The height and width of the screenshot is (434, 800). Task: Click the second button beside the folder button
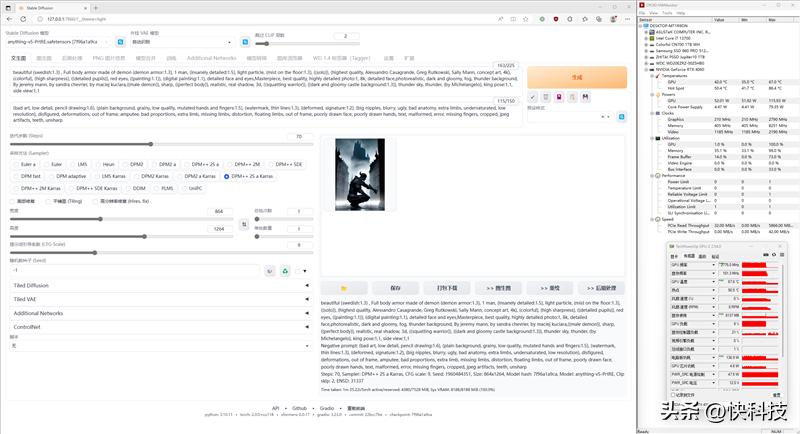(395, 288)
